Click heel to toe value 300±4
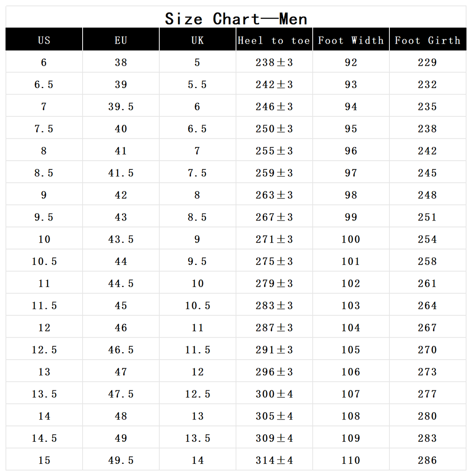Viewport: 472px width, 476px height. point(274,393)
